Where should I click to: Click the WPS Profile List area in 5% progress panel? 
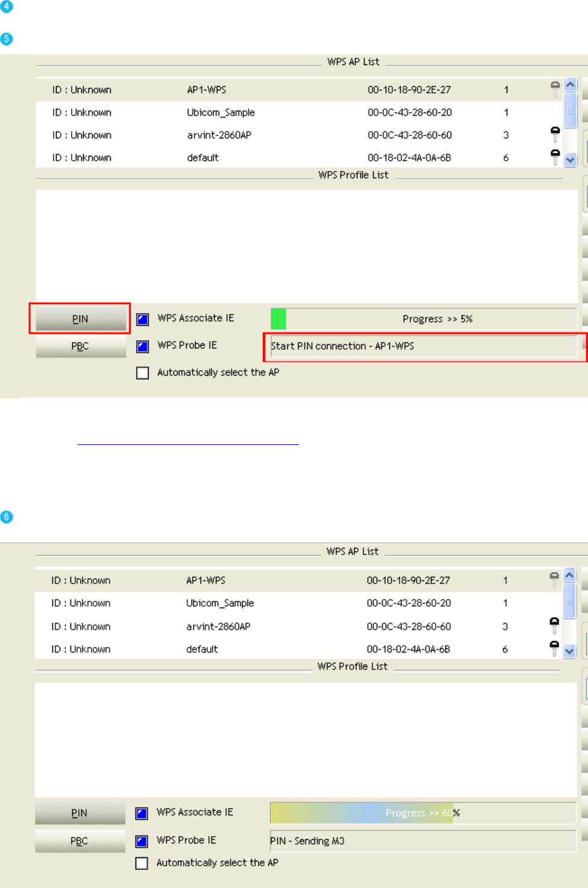click(x=306, y=247)
